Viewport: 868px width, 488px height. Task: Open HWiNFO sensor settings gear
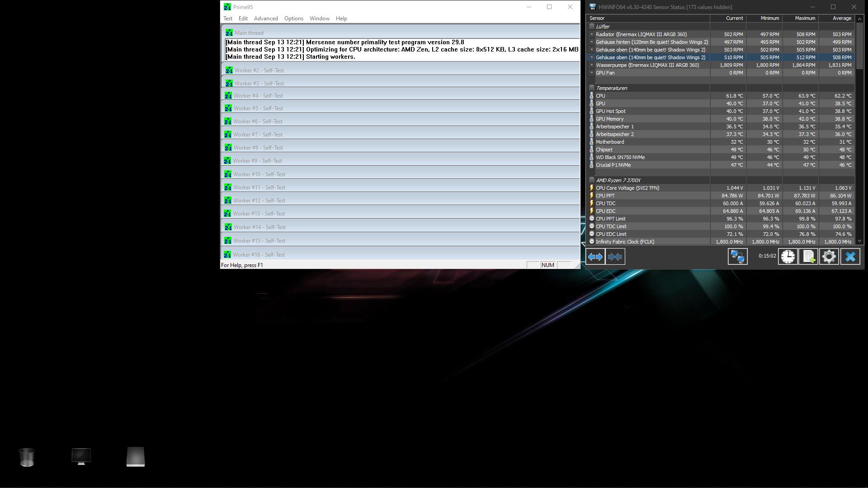[829, 257]
